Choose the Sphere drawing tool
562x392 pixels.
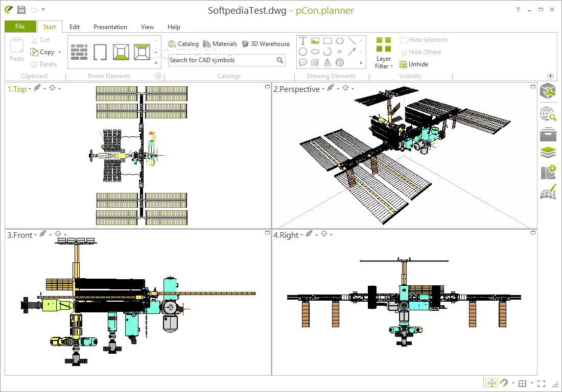coord(340,63)
